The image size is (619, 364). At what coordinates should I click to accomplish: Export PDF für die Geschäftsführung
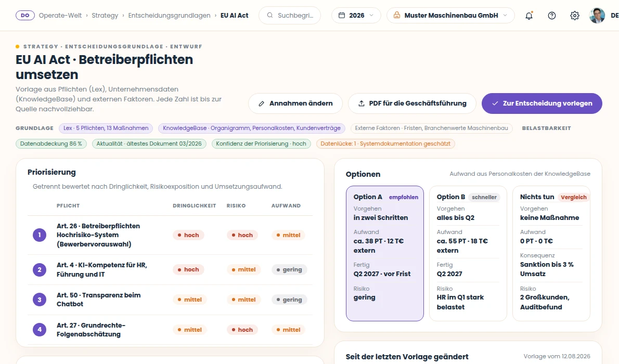point(412,103)
